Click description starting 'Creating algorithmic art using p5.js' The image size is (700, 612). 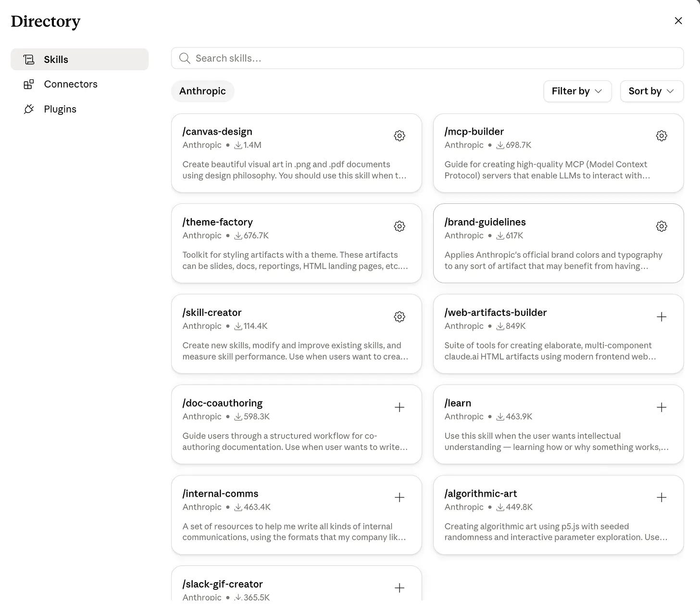[x=556, y=531]
